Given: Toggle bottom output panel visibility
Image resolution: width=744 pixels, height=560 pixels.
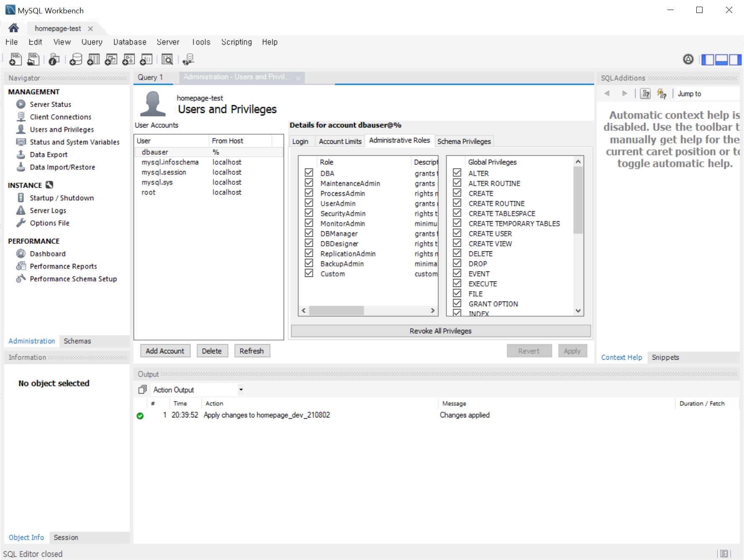Looking at the screenshot, I should [721, 60].
